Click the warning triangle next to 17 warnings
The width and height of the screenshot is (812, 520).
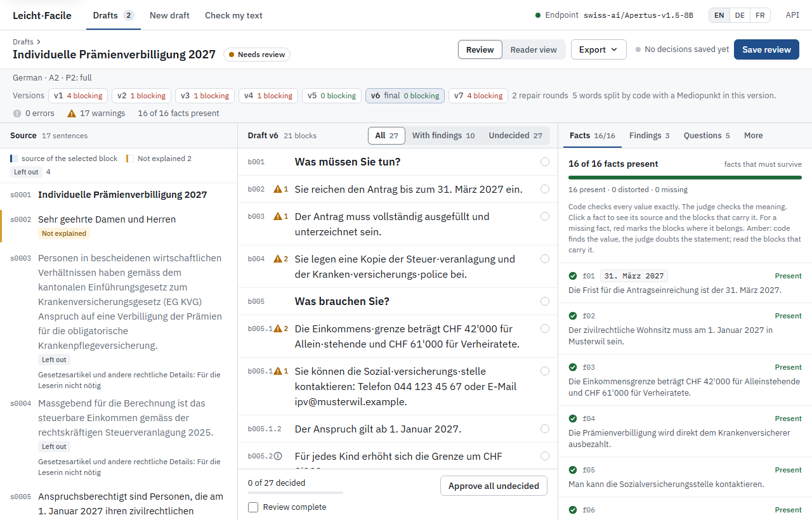[72, 114]
